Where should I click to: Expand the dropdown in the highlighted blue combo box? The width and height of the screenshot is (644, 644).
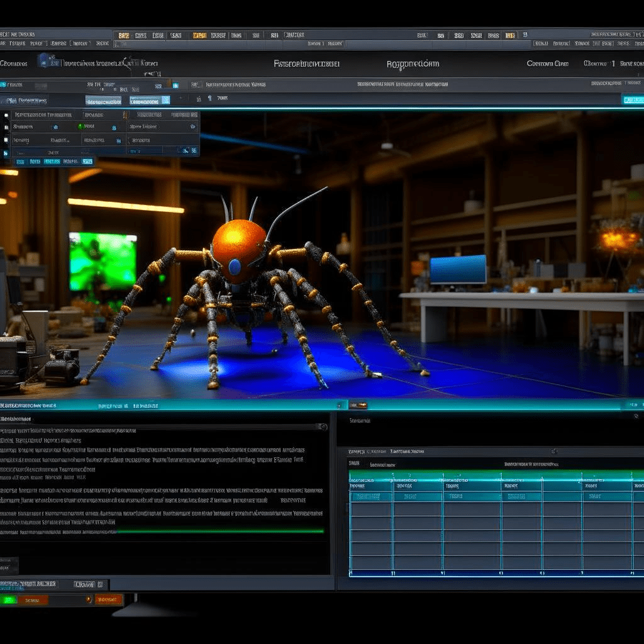click(x=164, y=99)
